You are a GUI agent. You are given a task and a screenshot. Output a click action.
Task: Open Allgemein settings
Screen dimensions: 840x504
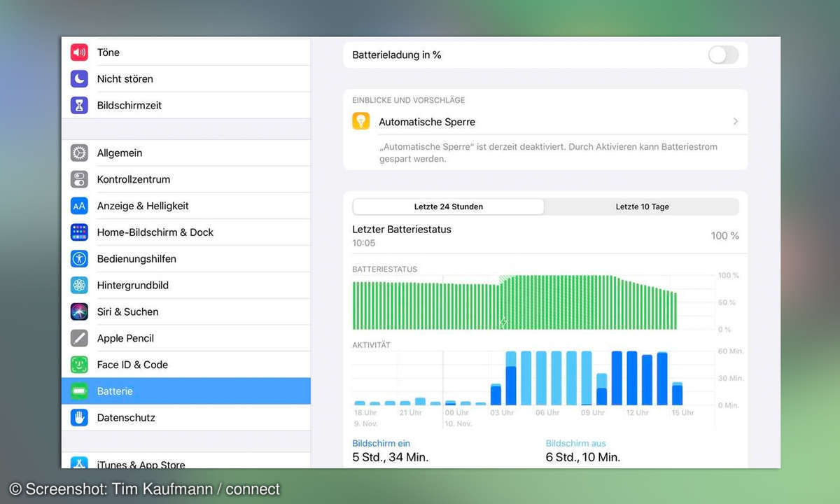(186, 153)
